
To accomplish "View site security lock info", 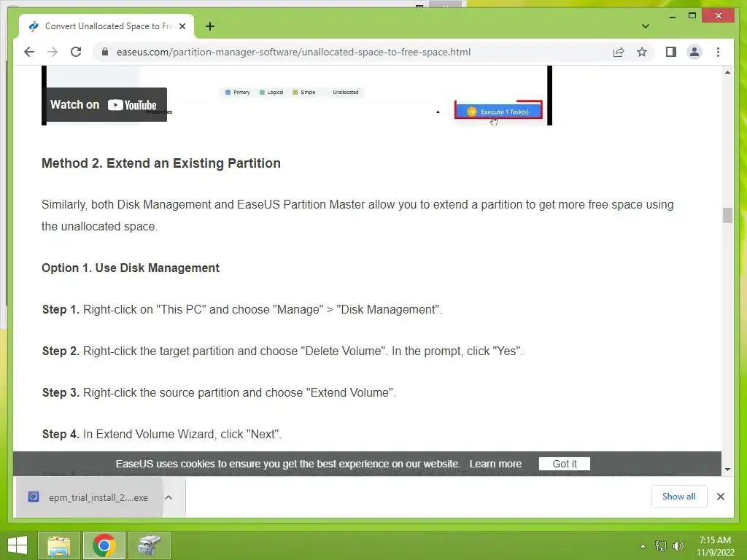I will pos(105,52).
